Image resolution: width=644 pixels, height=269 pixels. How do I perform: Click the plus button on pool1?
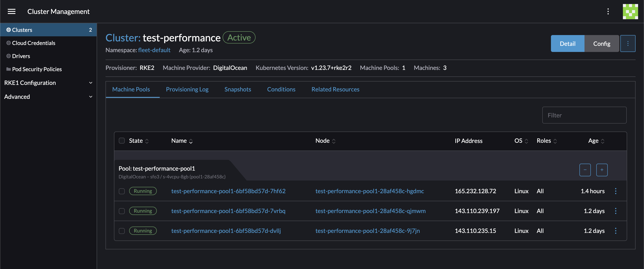click(602, 170)
